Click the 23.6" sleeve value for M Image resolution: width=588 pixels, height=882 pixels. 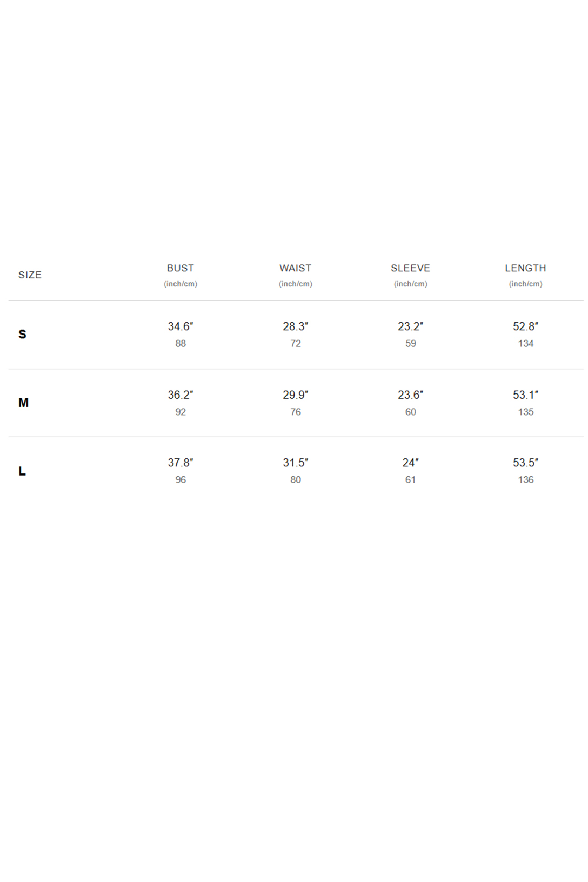click(411, 395)
